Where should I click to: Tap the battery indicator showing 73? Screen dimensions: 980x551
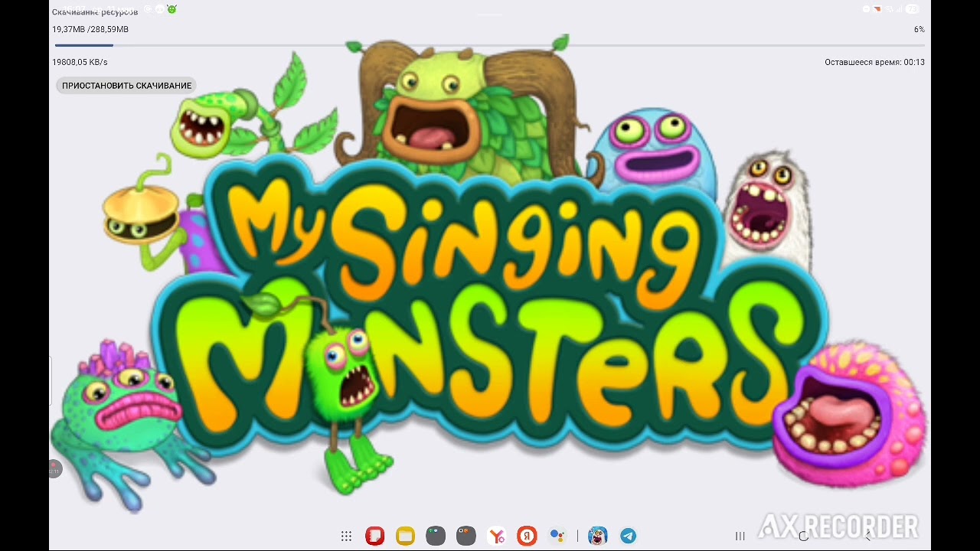912,9
